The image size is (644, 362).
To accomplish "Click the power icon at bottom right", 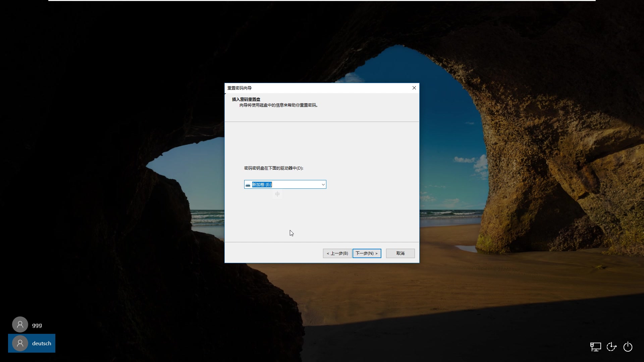I will tap(628, 347).
